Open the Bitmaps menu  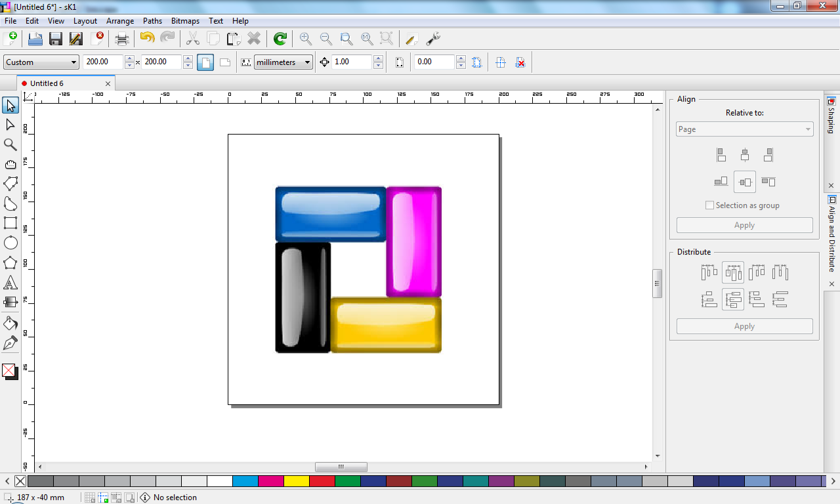(x=185, y=20)
